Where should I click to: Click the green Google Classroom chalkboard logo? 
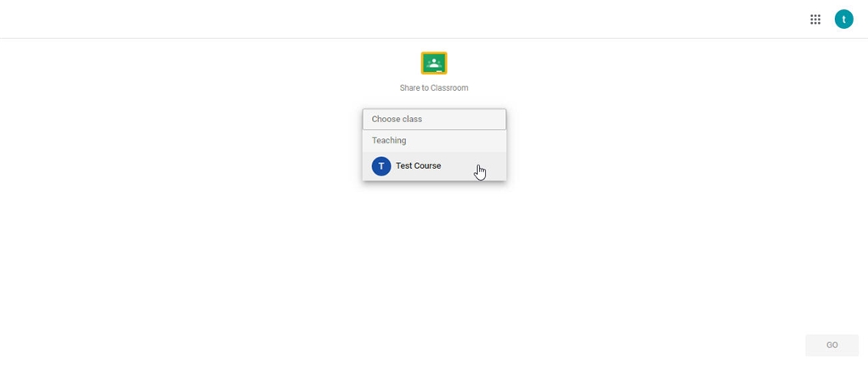coord(434,63)
